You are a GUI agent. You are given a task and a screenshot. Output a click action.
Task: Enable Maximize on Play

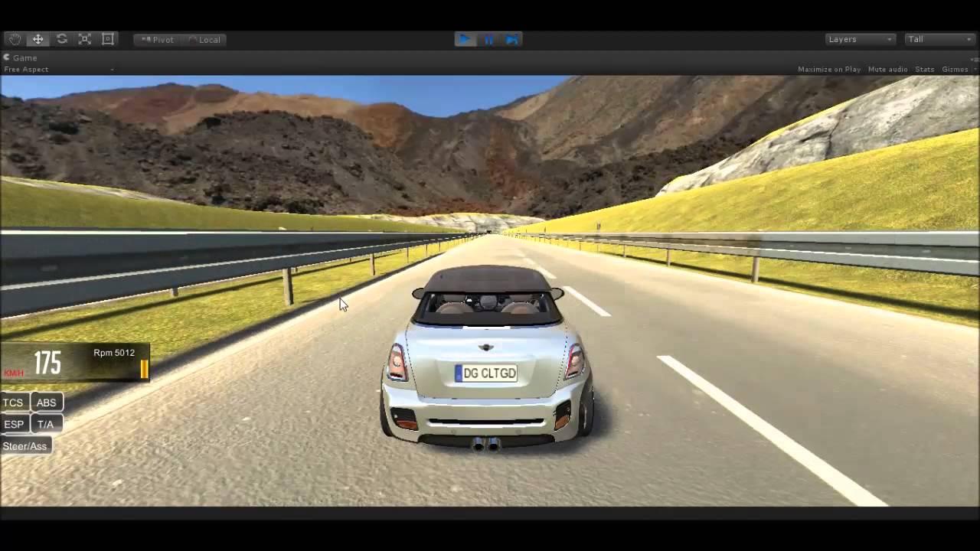(828, 70)
